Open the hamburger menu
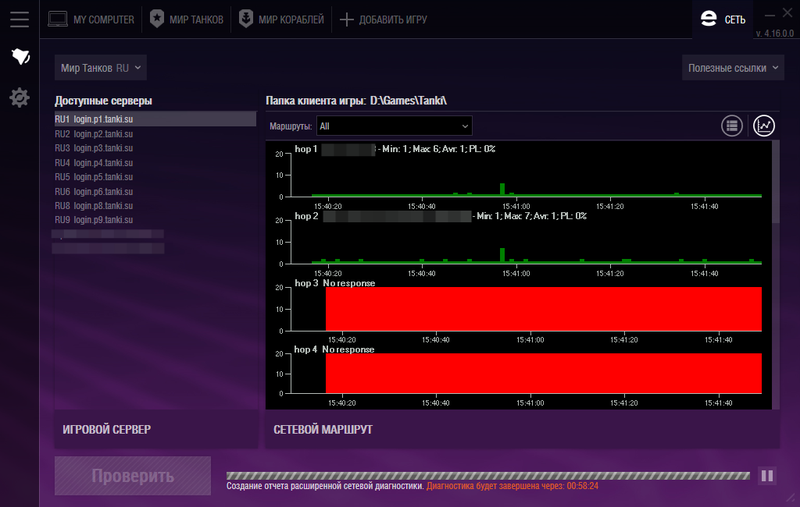This screenshot has height=507, width=800. click(x=19, y=19)
